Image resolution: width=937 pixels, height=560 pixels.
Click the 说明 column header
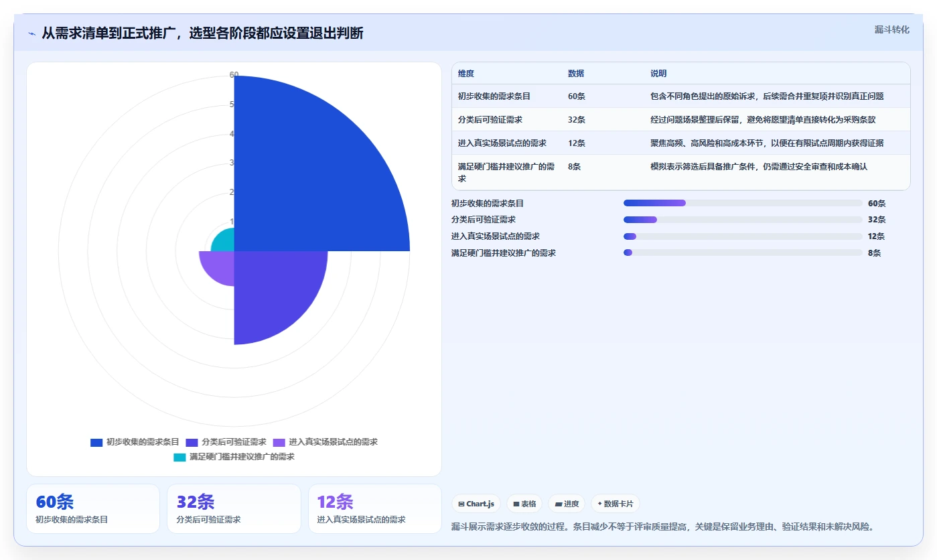(x=658, y=74)
